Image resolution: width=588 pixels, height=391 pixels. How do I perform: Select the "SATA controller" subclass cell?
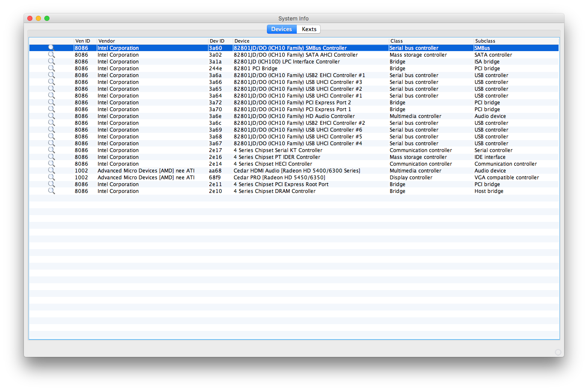coord(493,55)
